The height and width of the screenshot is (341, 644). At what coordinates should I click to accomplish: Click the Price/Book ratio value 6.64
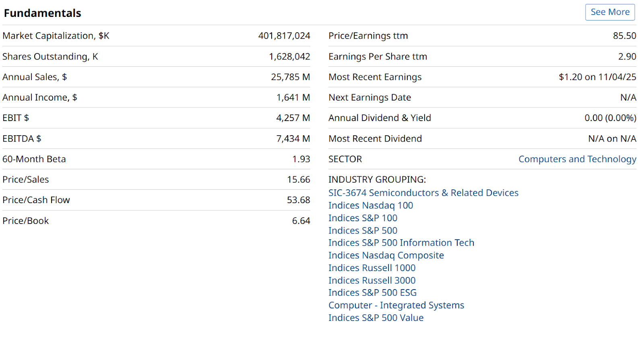tap(301, 221)
